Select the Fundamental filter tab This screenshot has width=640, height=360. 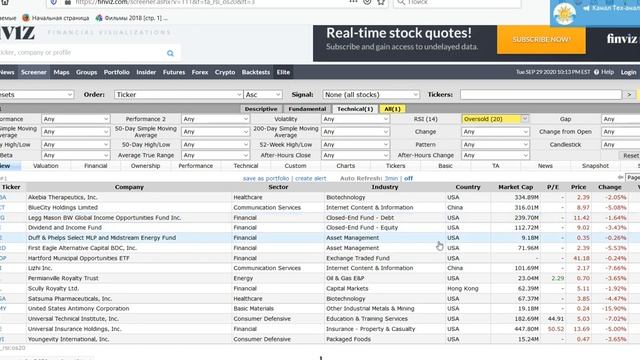(307, 109)
